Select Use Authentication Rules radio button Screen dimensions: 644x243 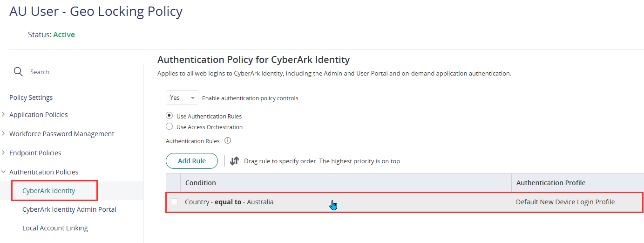coord(169,116)
